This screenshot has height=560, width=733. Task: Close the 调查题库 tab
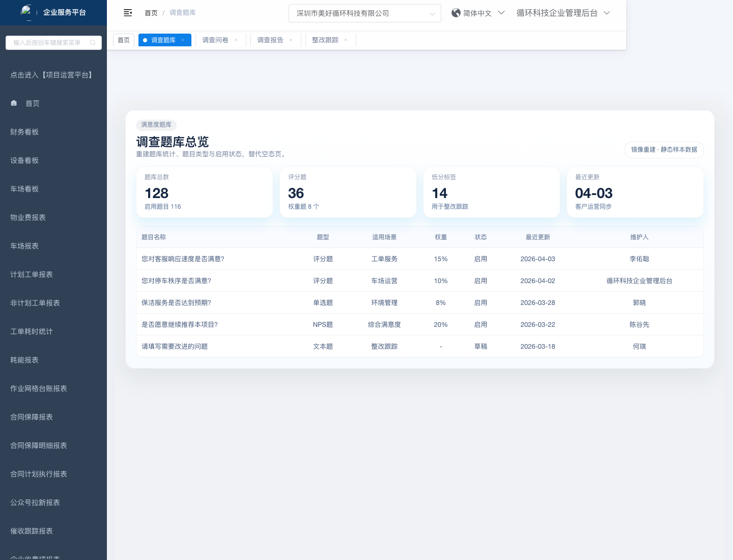point(183,40)
